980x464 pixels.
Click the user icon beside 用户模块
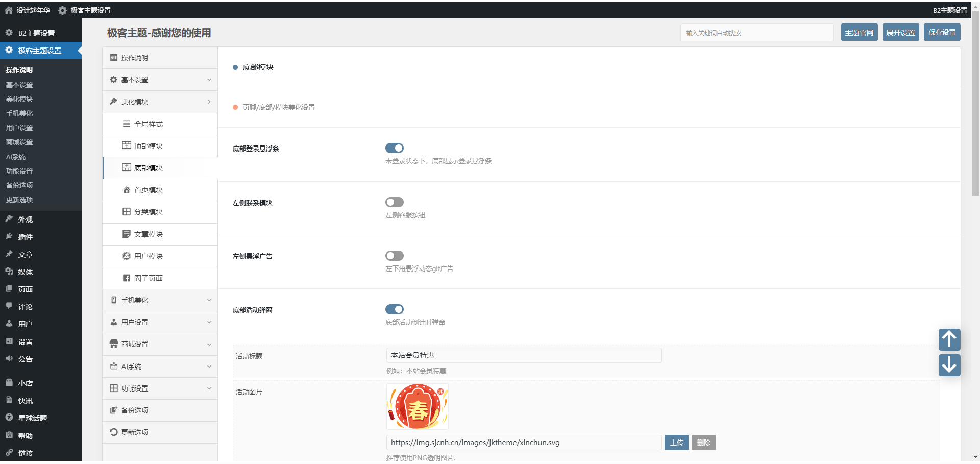click(x=127, y=256)
